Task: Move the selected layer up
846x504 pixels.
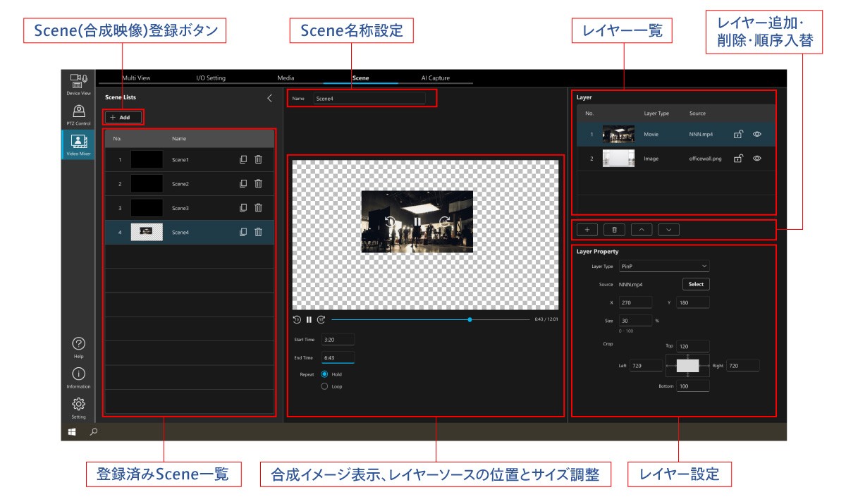Action: pyautogui.click(x=642, y=229)
